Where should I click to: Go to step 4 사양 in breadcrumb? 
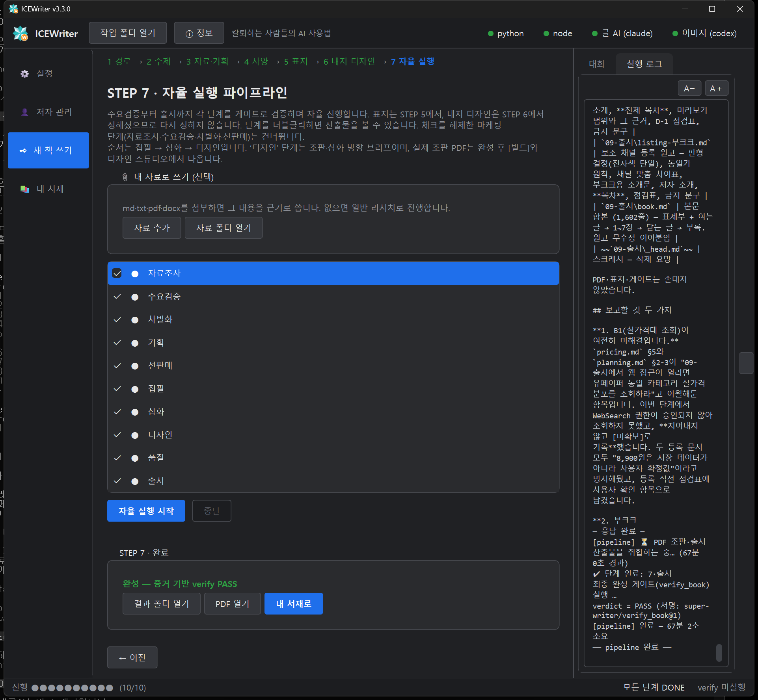click(x=256, y=61)
